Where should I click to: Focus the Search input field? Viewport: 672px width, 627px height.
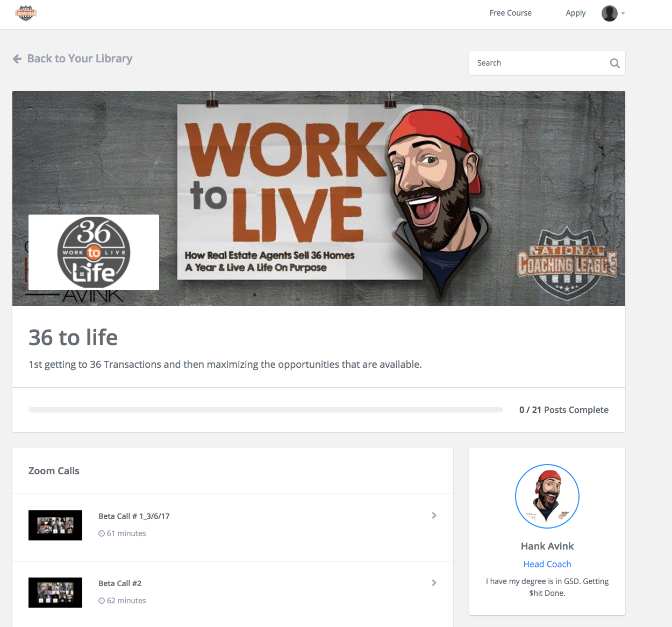(547, 63)
